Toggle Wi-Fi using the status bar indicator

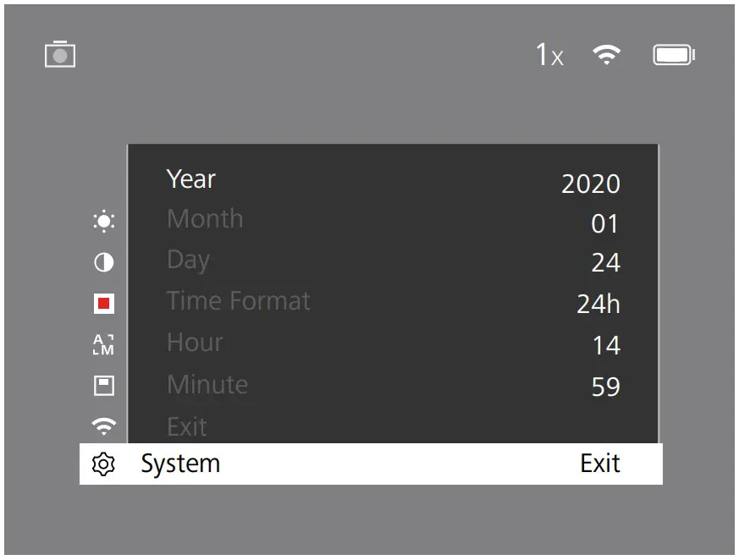point(608,53)
